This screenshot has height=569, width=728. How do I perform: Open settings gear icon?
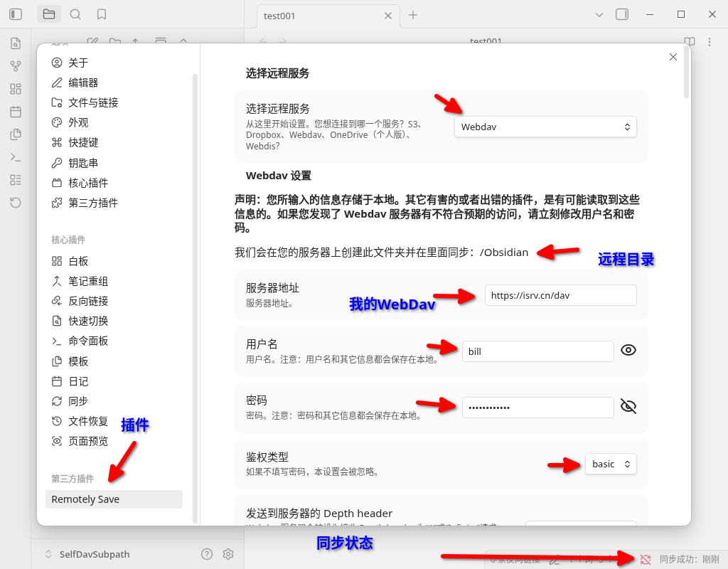point(228,553)
